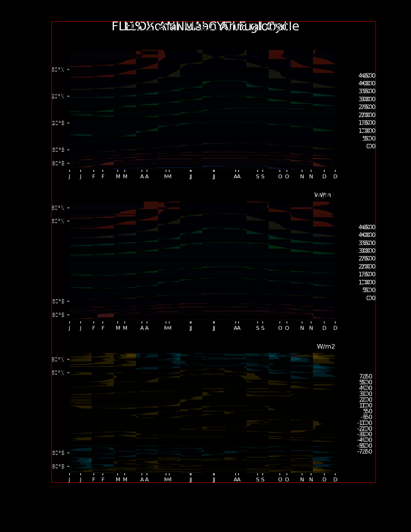Click the garbled W/m units label above the middle panel
Image resolution: width=411 pixels, height=532 pixels.
click(325, 195)
